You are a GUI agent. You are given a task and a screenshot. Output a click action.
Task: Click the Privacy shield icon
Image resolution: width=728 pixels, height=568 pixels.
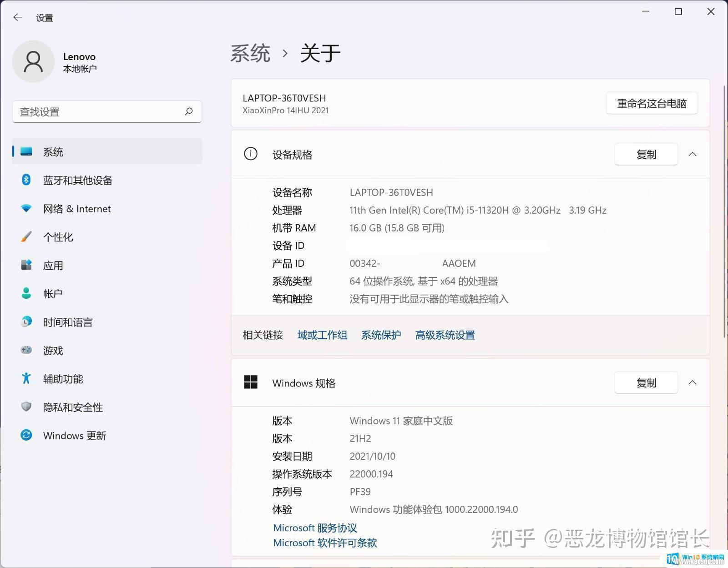(26, 407)
